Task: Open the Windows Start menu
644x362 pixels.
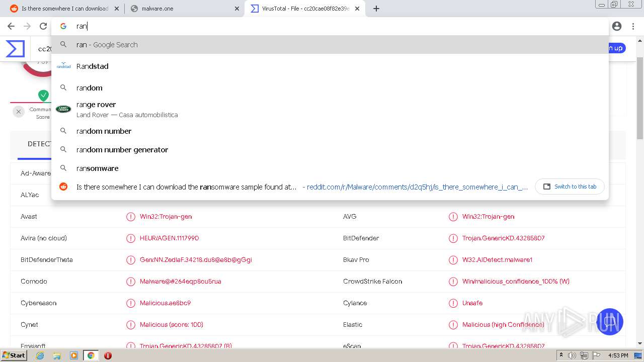Action: pos(14,355)
